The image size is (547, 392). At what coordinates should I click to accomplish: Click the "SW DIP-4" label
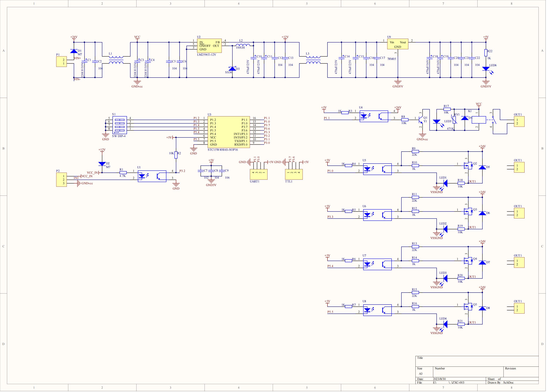click(x=119, y=136)
